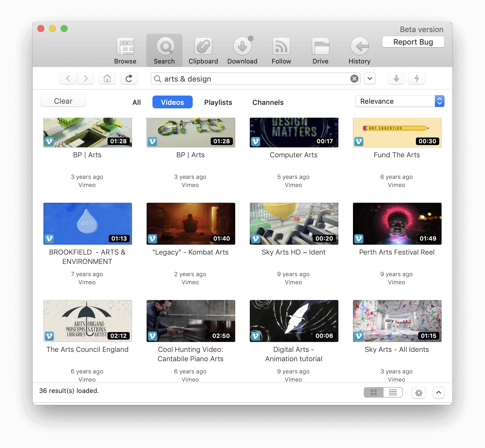Switch to list view

(393, 392)
